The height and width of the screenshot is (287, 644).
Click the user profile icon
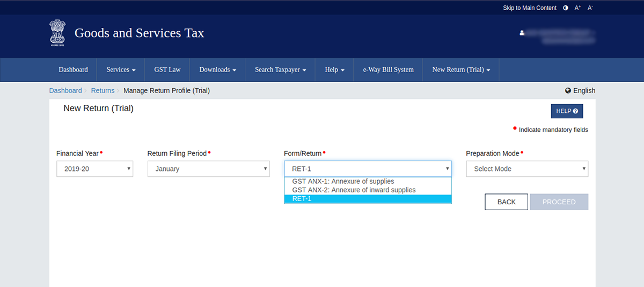tap(522, 33)
